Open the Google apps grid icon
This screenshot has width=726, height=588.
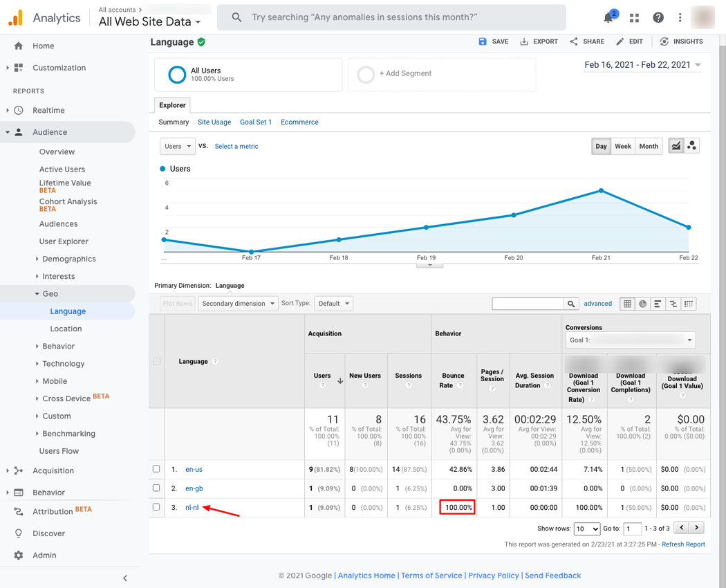tap(634, 17)
